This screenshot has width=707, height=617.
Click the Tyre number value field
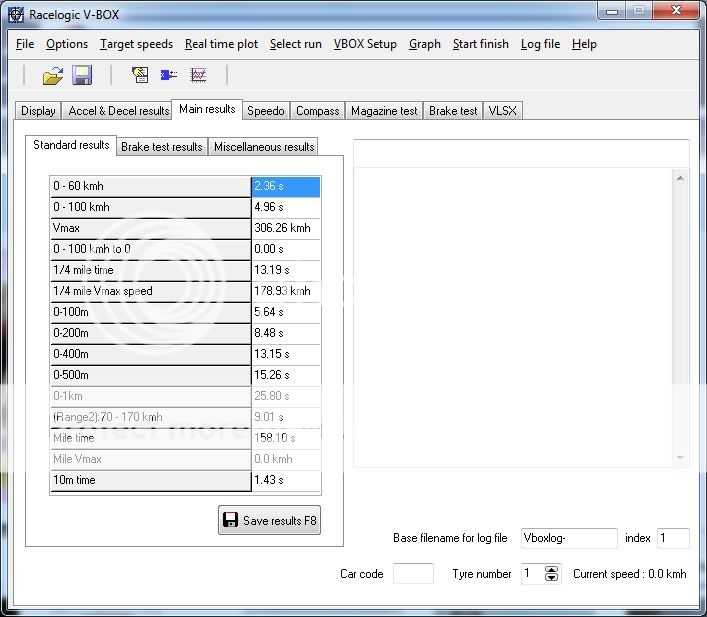click(x=533, y=574)
